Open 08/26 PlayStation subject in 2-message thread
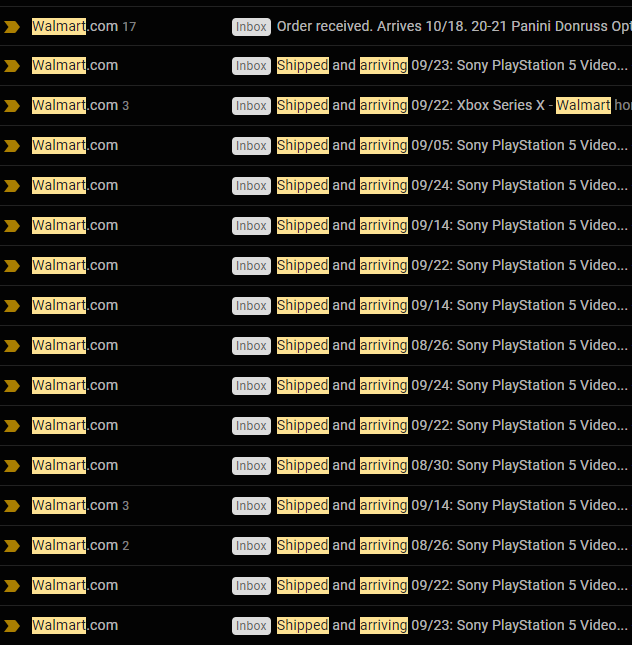 [452, 545]
